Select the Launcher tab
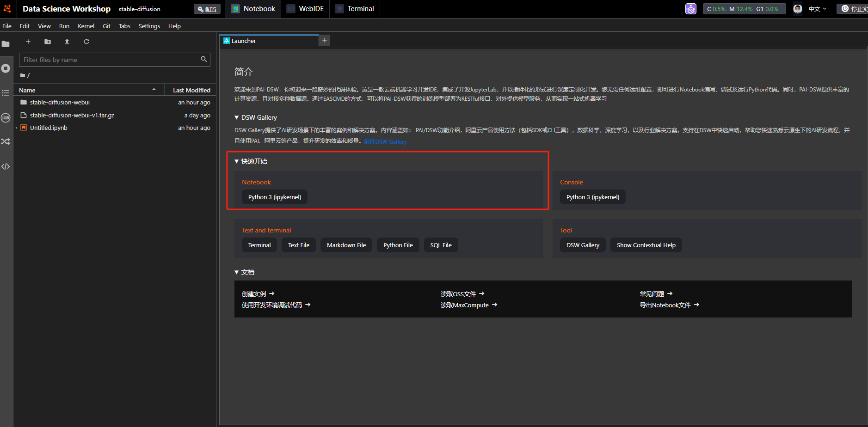 click(x=269, y=41)
